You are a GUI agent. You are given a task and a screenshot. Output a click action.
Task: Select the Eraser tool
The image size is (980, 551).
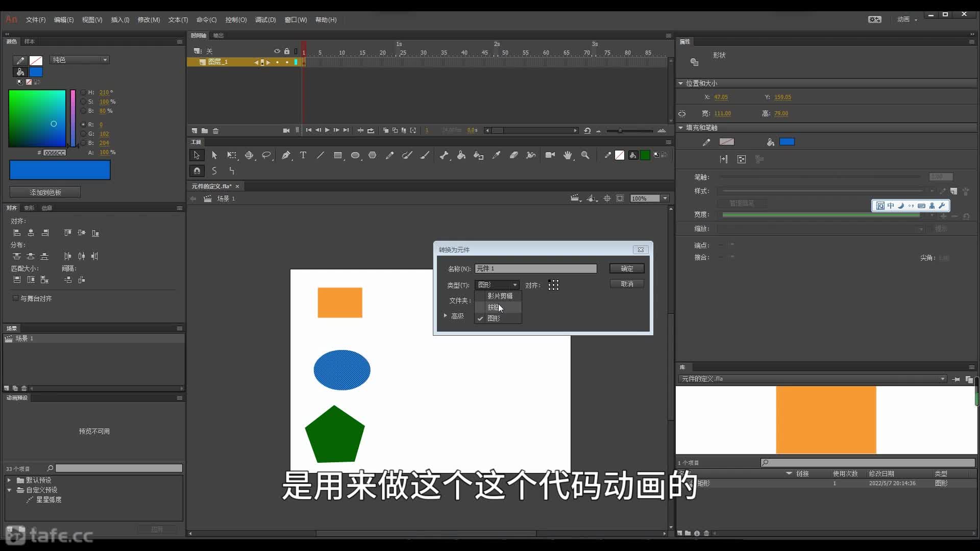coord(513,155)
